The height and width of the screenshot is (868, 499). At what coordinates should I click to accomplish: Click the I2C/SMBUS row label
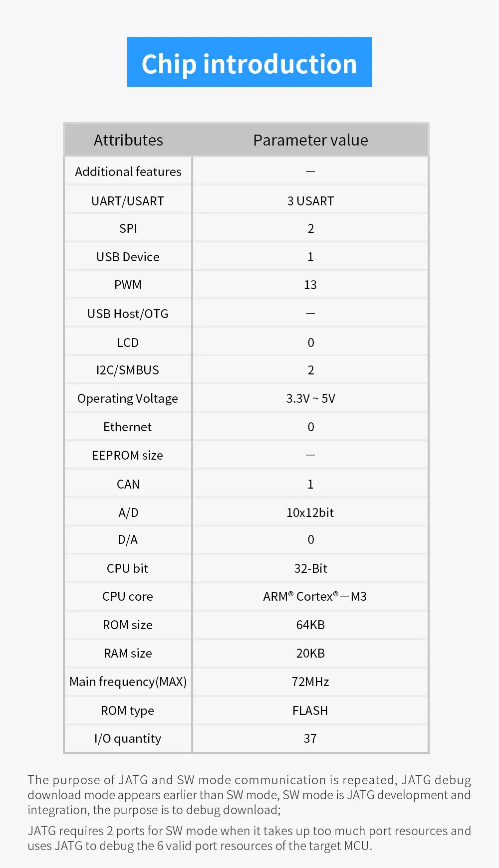[128, 370]
